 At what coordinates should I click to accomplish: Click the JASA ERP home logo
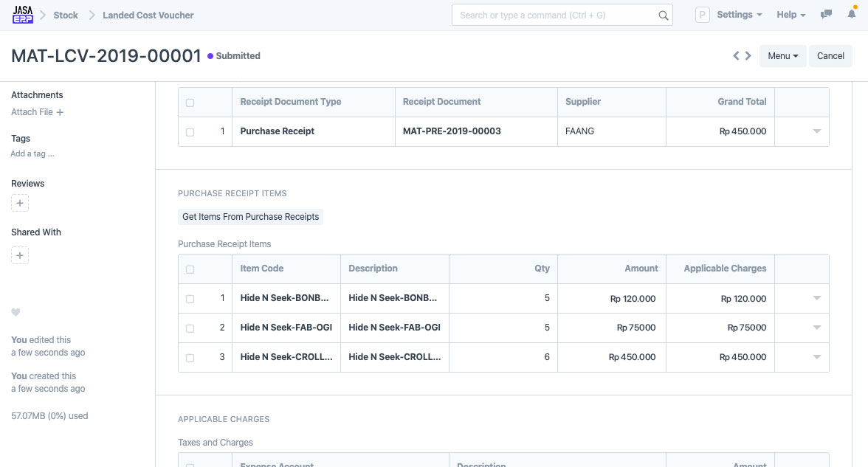(x=23, y=15)
